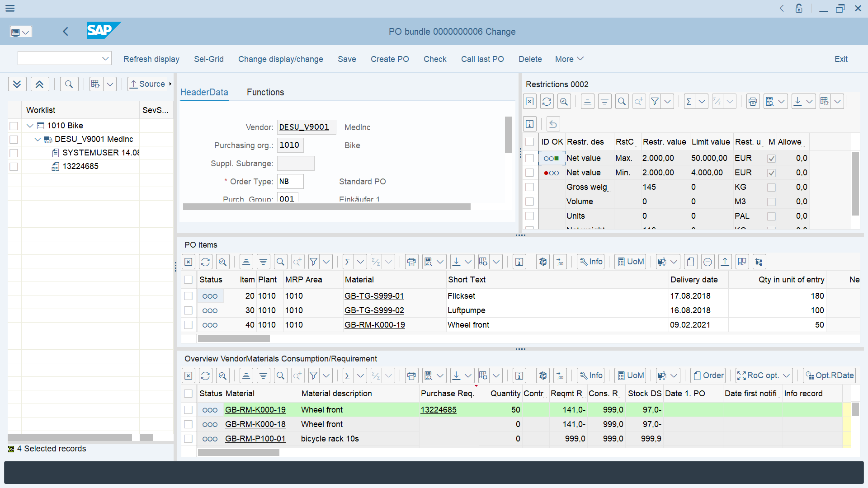Select the checkbox next to SYSTEMUSER 14.08
This screenshot has height=488, width=868.
(14, 153)
